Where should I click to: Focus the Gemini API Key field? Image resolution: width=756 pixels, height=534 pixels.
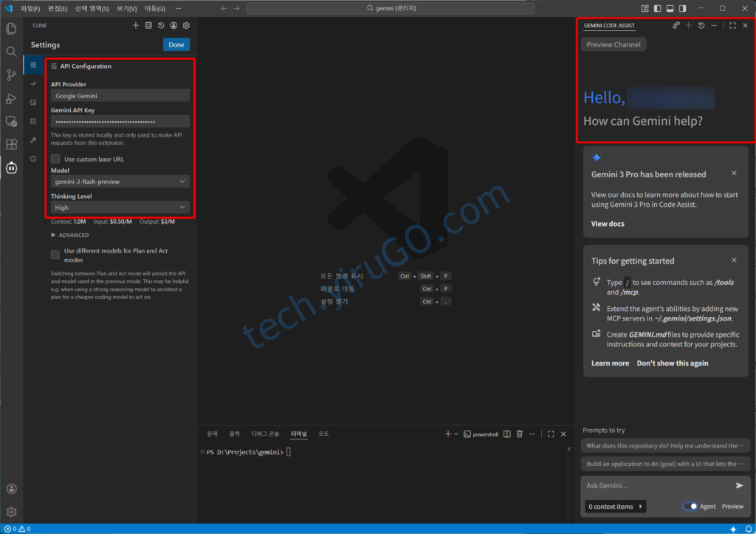point(120,121)
